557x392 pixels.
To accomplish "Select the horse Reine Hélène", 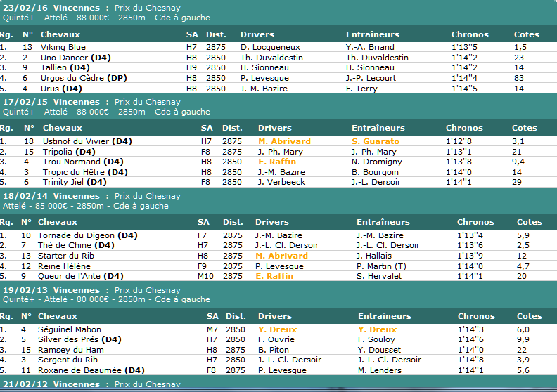I will coord(63,266).
